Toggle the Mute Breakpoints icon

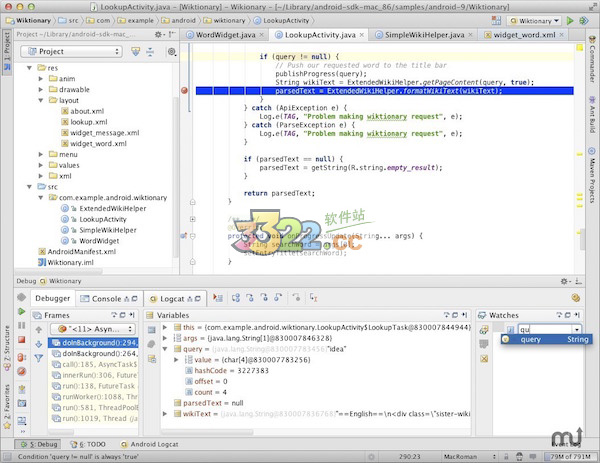(20, 371)
